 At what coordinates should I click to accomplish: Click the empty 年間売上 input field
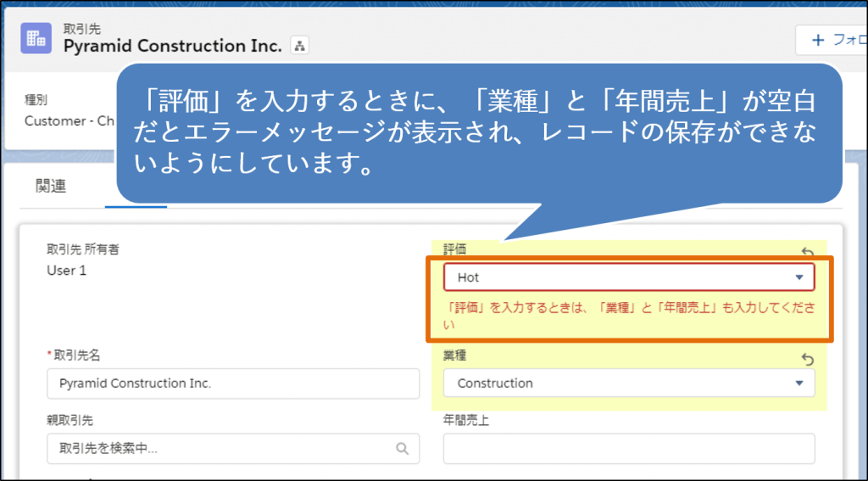[629, 448]
